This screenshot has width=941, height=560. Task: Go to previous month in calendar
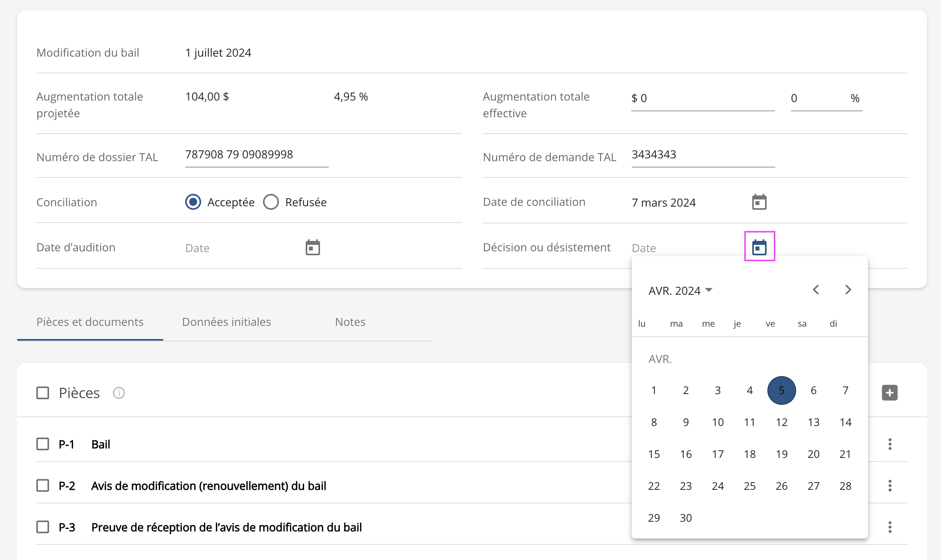tap(816, 290)
